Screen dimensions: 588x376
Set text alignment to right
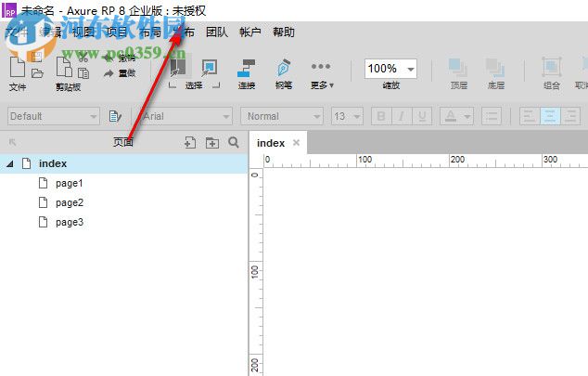(570, 116)
